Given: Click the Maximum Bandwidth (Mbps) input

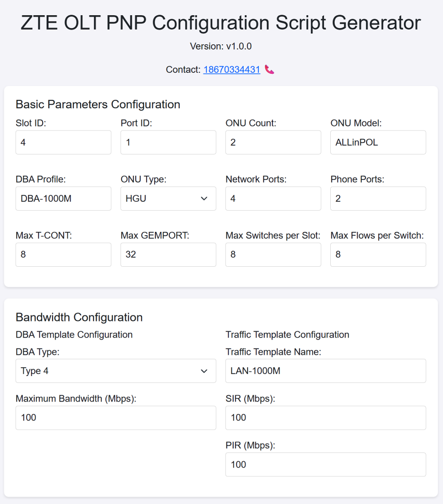Looking at the screenshot, I should tap(116, 418).
